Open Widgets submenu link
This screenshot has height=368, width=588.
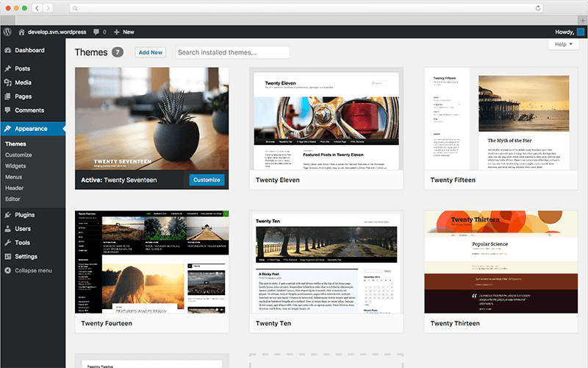(15, 166)
